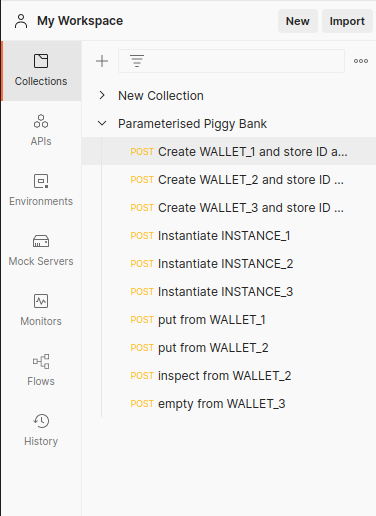Viewport: 376px width, 516px height.
Task: Click the Import button
Action: pos(347,21)
